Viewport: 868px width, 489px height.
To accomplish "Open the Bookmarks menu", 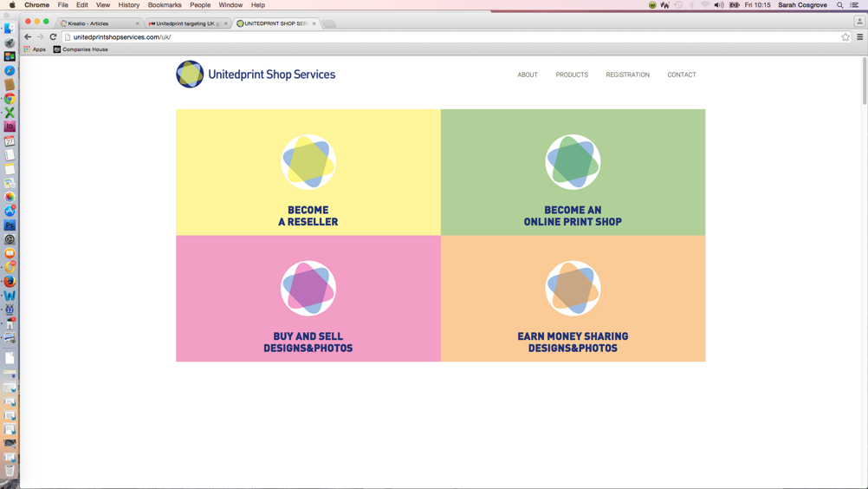I will point(165,5).
